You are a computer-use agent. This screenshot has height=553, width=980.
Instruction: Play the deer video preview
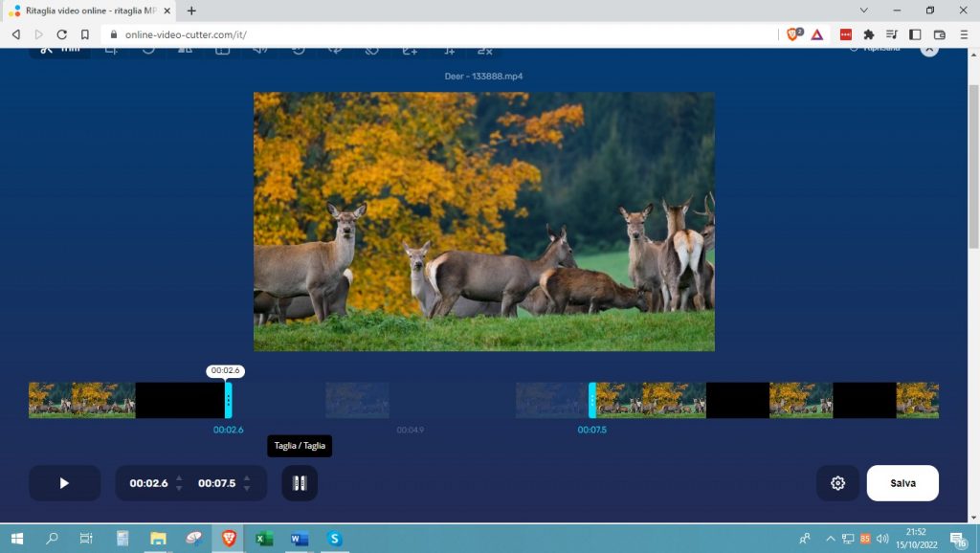[64, 483]
